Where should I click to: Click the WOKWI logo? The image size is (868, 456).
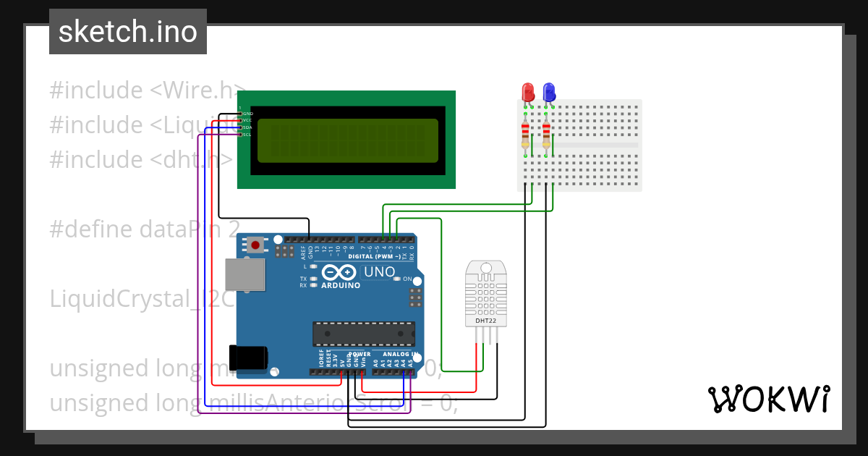[x=769, y=399]
